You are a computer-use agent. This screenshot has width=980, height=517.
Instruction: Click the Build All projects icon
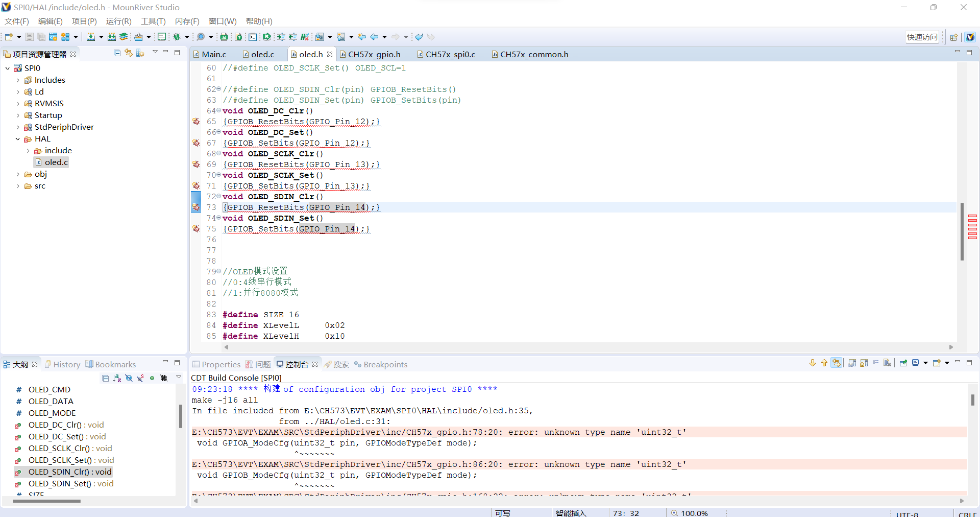[112, 37]
